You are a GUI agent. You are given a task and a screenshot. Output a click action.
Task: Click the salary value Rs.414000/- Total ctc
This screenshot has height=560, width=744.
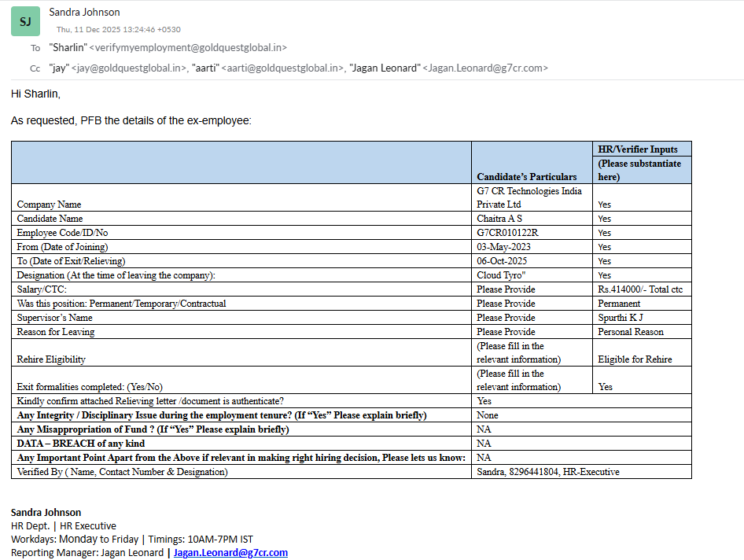tap(640, 289)
